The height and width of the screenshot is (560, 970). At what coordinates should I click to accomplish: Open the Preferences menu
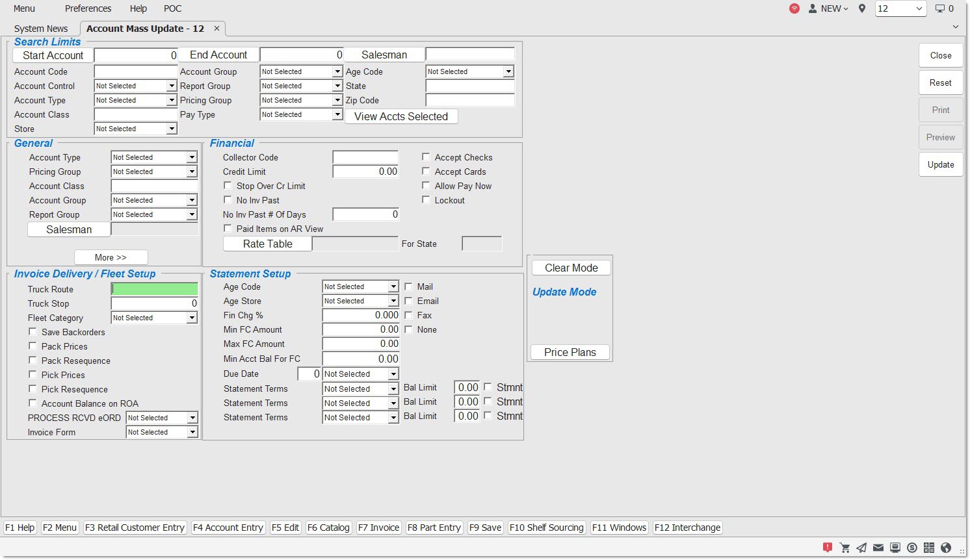(x=88, y=8)
